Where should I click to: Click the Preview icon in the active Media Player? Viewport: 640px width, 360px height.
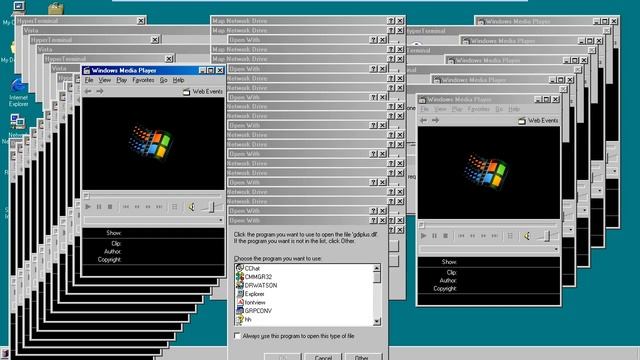[x=175, y=207]
